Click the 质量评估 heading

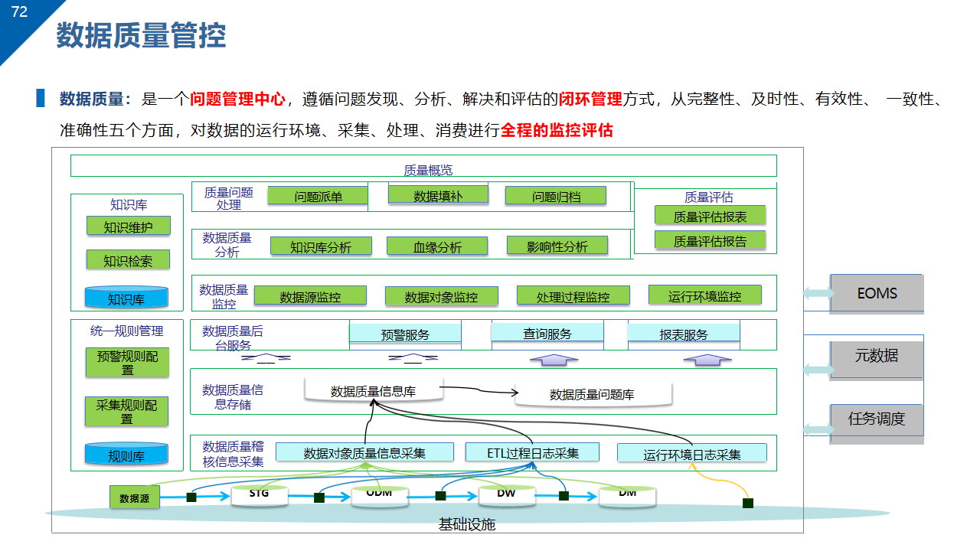[x=709, y=197]
